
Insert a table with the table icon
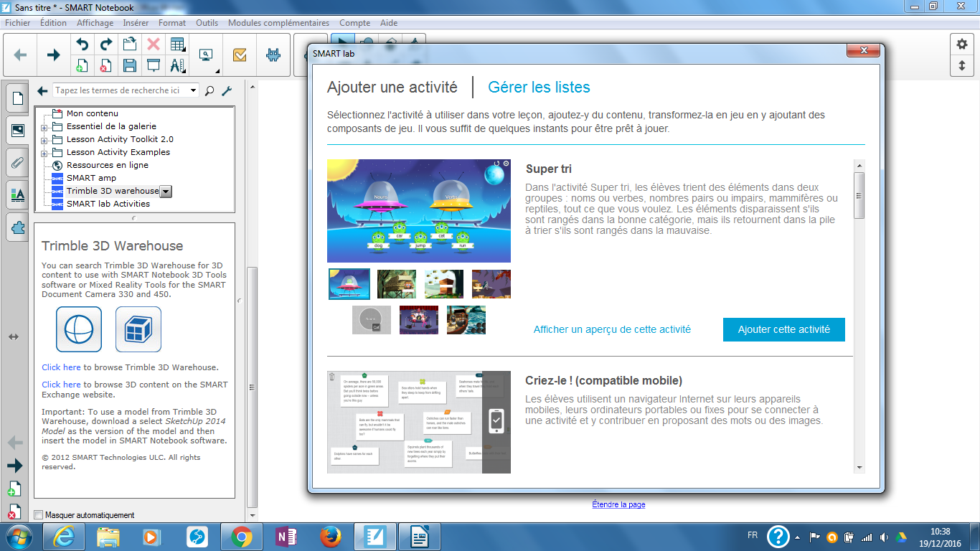(177, 44)
